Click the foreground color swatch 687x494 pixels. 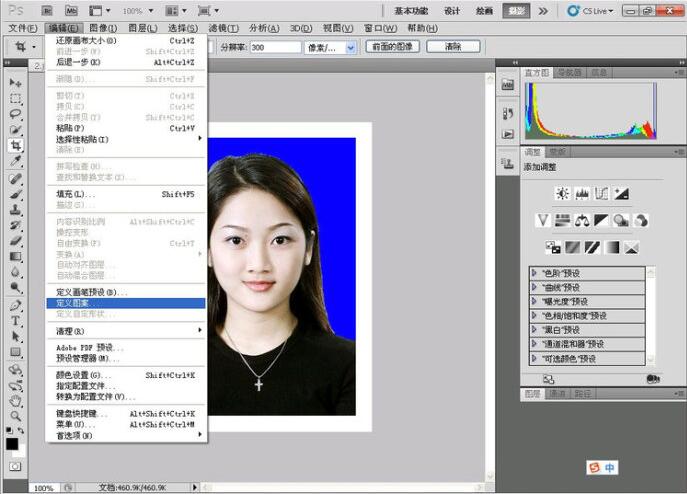[11, 441]
